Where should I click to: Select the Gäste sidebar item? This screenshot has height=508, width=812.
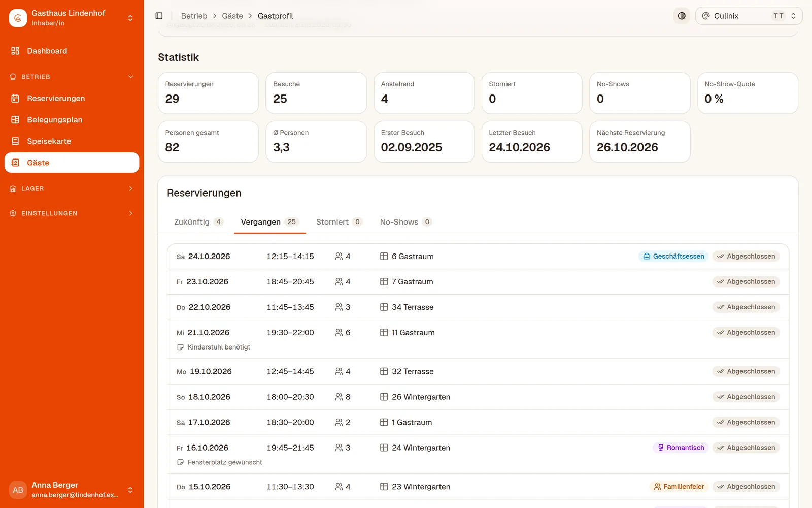(72, 163)
